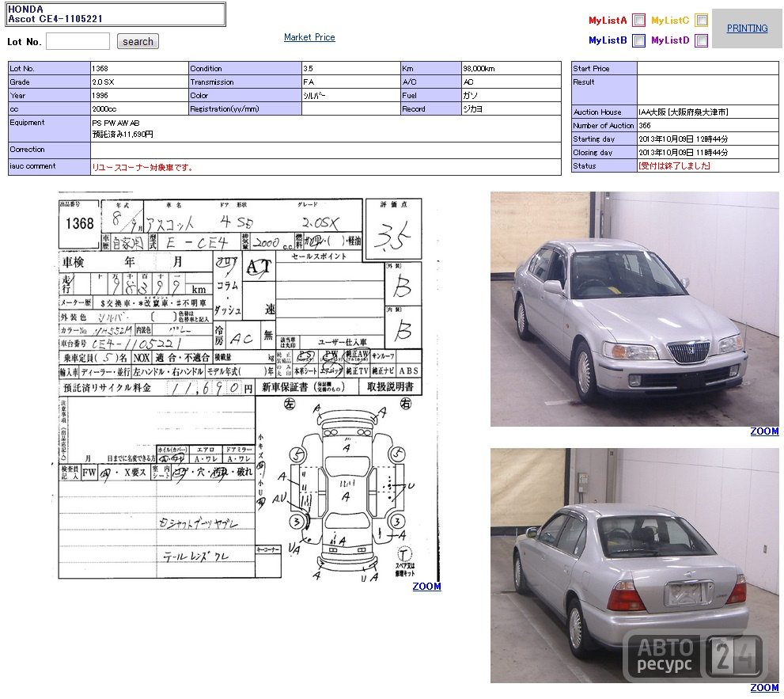Check the MyListB checkbox
Screen dimensions: 784x699
coord(638,40)
